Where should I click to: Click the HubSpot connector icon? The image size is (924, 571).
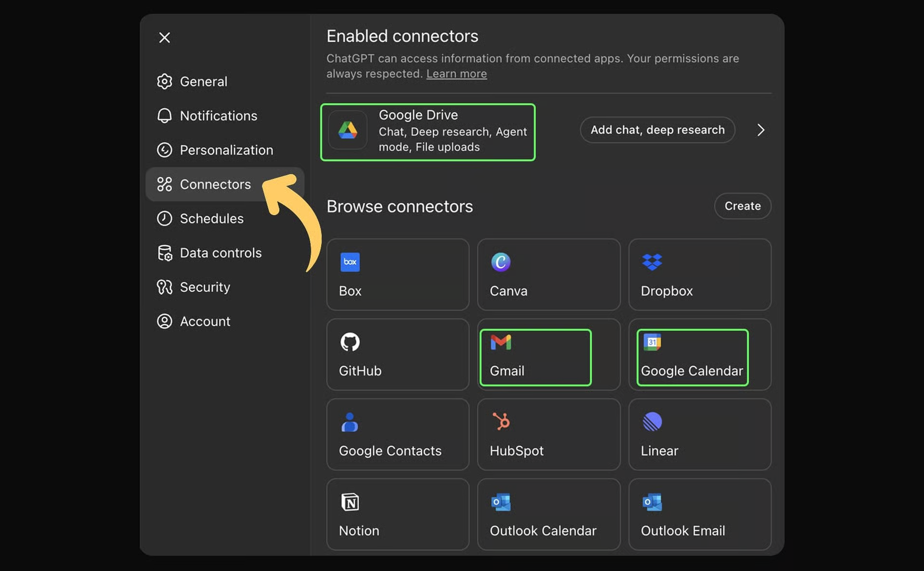500,422
